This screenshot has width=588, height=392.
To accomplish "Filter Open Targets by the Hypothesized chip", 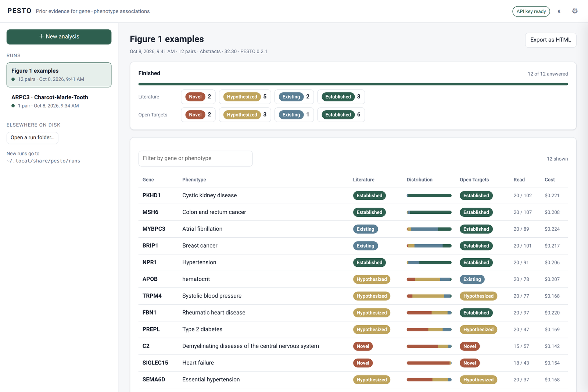I will (x=245, y=115).
